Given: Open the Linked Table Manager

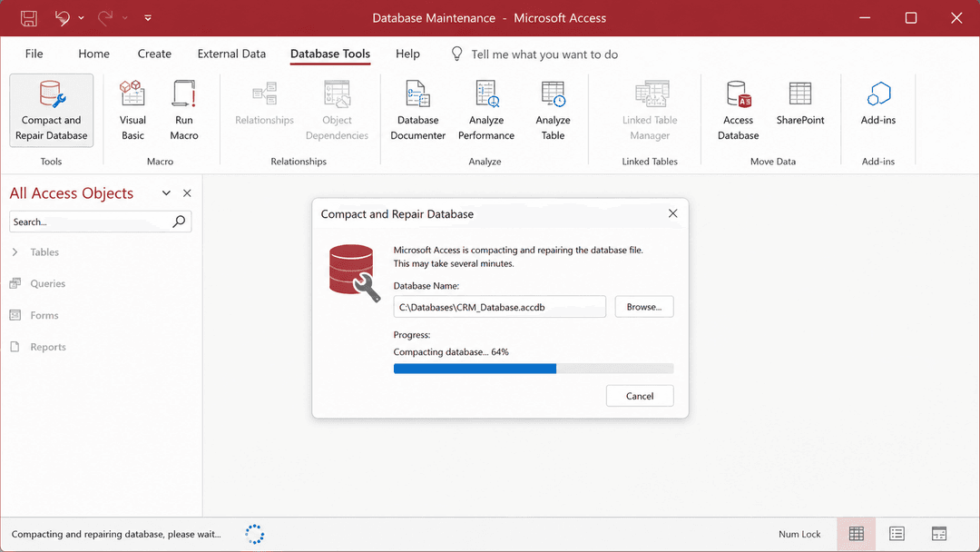Looking at the screenshot, I should 650,111.
